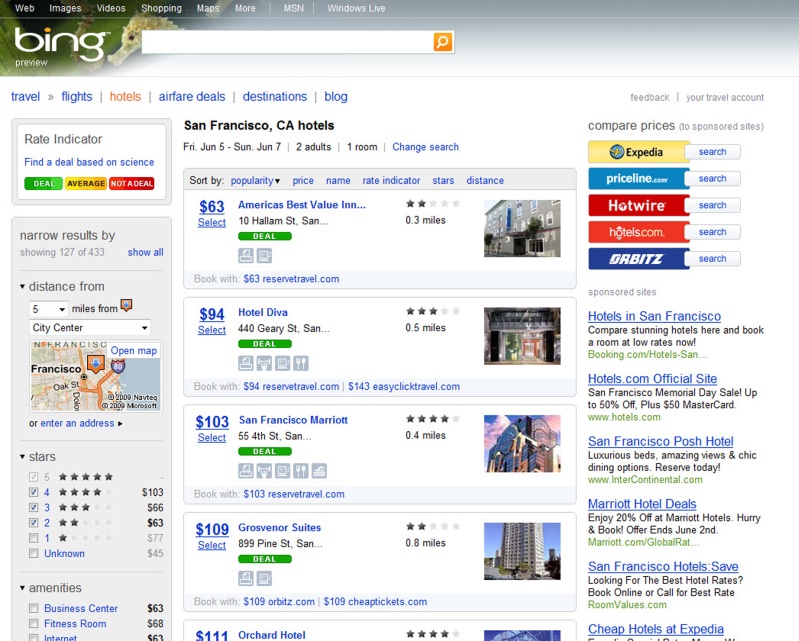Image resolution: width=799 pixels, height=641 pixels.
Task: Open '$143 easyclicktravel.com' booking link
Action: pos(404,386)
